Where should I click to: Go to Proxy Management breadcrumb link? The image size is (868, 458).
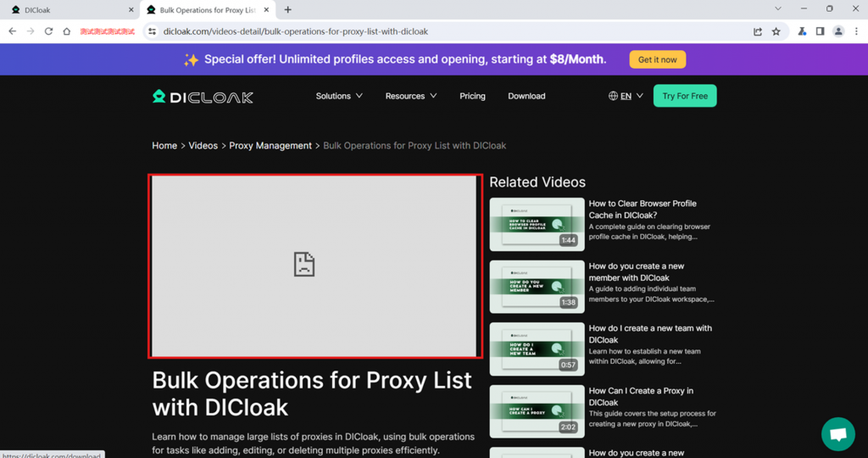[x=270, y=146]
